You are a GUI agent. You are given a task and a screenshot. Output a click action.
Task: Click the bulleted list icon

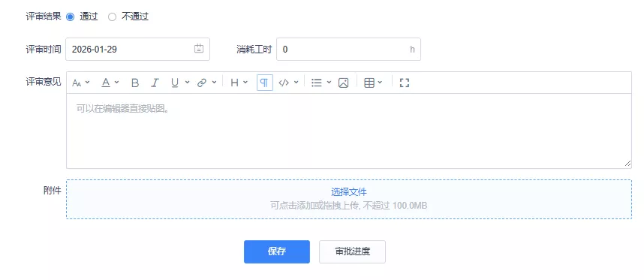point(317,83)
